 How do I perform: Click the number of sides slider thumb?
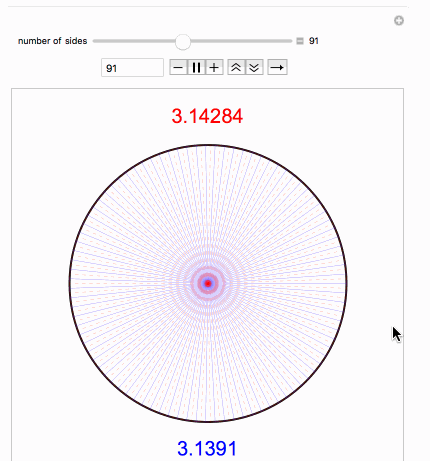pos(183,41)
